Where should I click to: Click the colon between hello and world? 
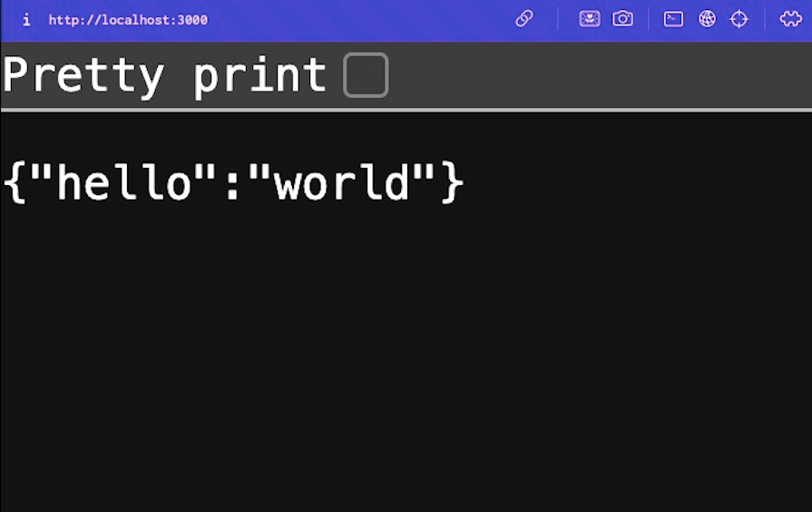[234, 185]
